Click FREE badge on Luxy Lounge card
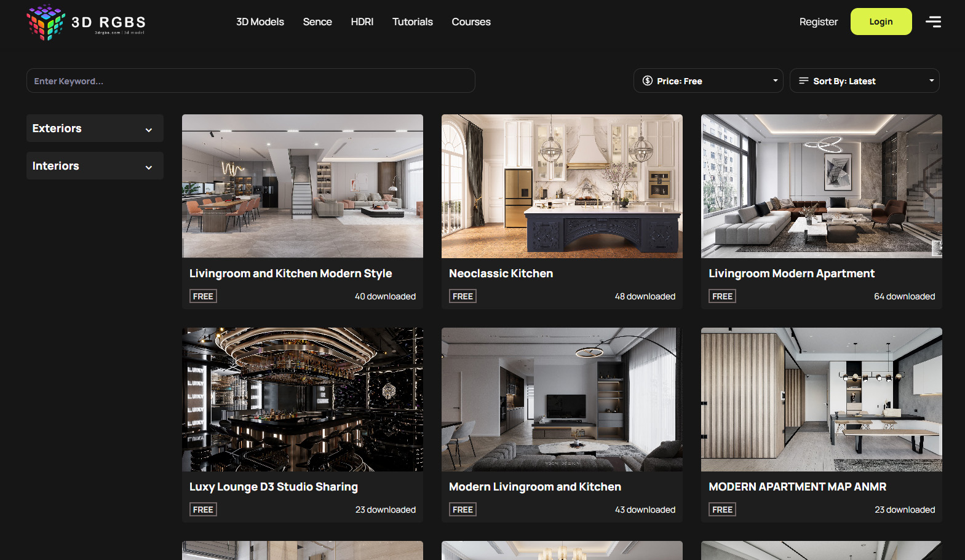Viewport: 965px width, 560px height. coord(203,510)
